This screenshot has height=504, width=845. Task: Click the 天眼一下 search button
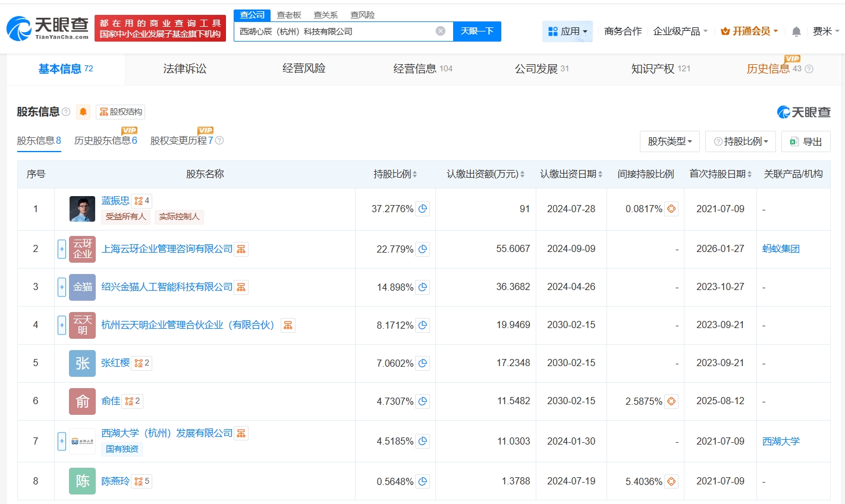[477, 31]
